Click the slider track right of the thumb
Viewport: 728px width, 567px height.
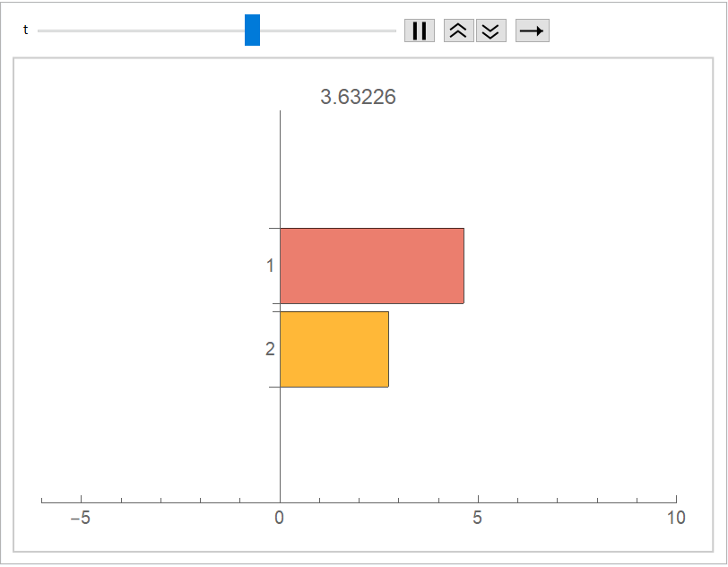332,31
